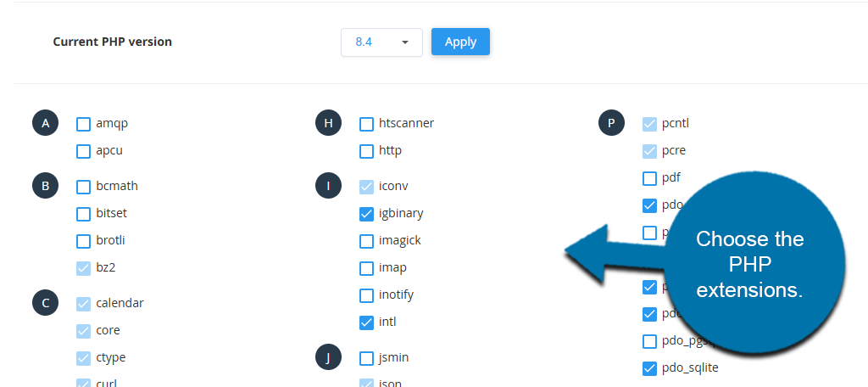Click the letter A section badge
Screen dimensions: 868x387
[x=45, y=124]
